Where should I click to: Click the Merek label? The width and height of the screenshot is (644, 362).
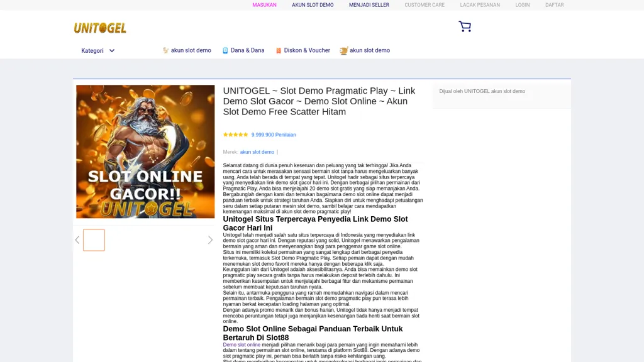coord(230,152)
